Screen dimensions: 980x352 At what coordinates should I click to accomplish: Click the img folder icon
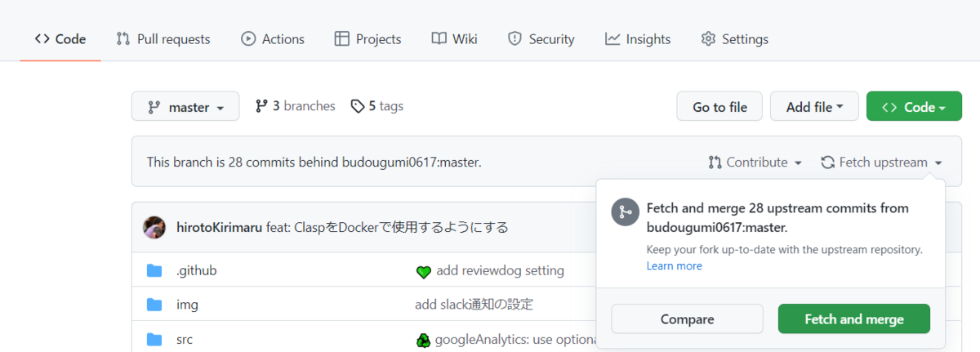coord(154,305)
